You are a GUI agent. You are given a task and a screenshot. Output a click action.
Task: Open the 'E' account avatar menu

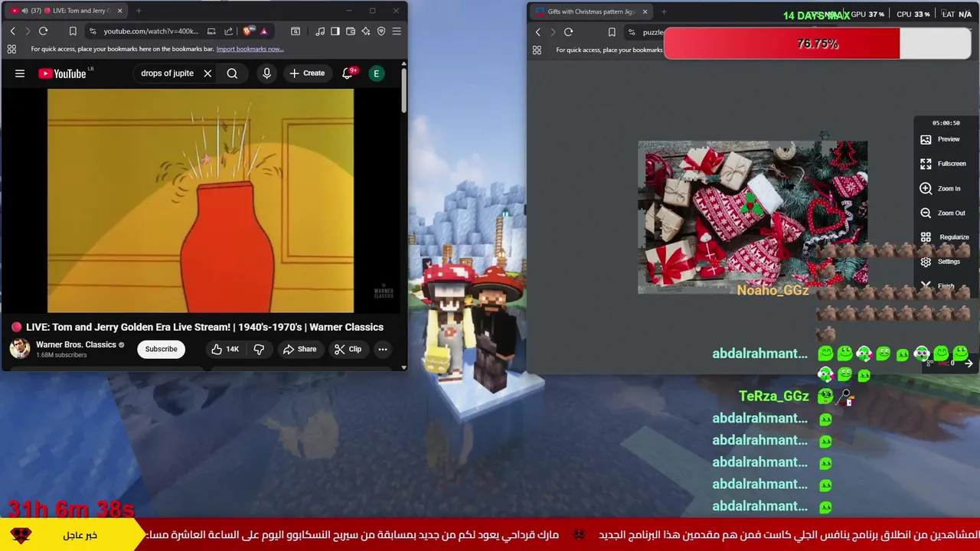376,73
